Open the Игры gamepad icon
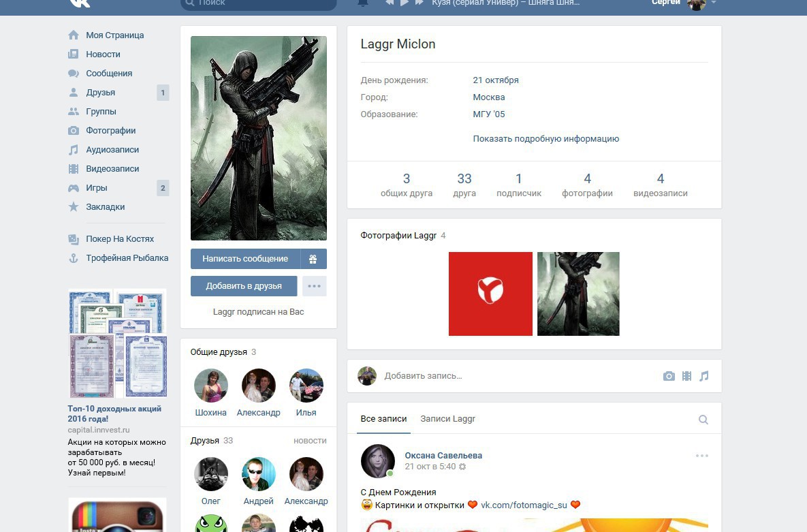This screenshot has height=532, width=807. (x=74, y=188)
